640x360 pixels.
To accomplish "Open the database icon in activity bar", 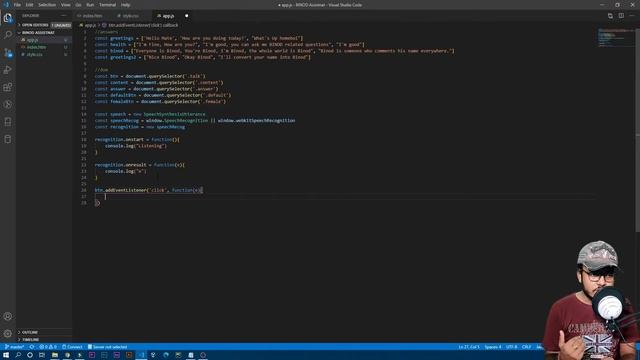I will (8, 139).
